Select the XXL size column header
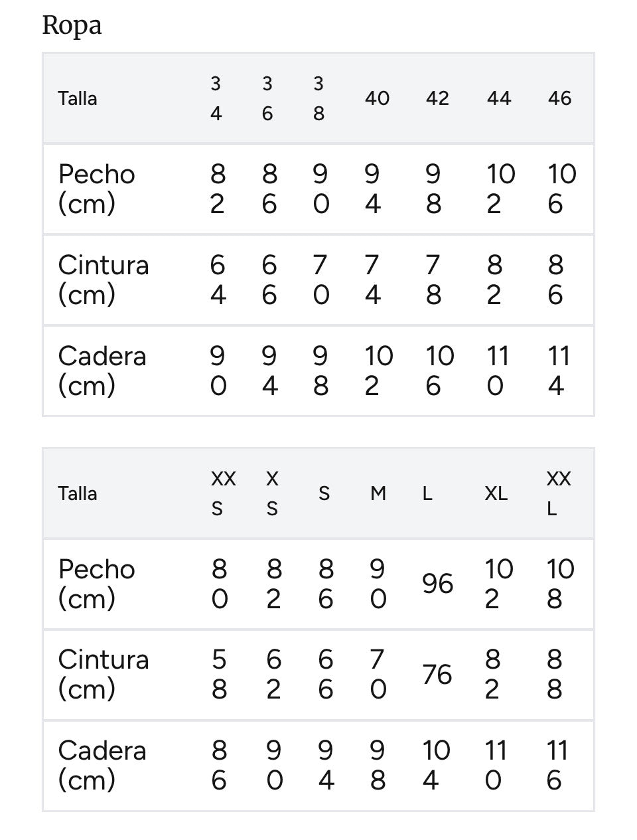The image size is (637, 840). [558, 493]
